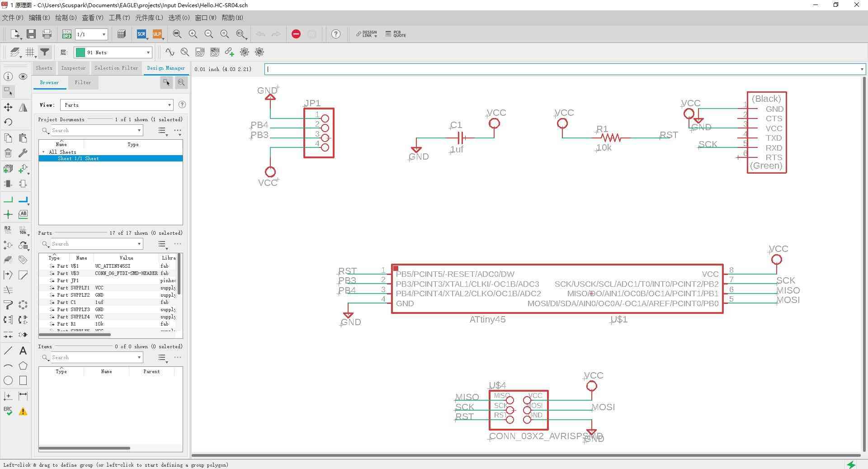
Task: Select Part R1 10k row
Action: click(108, 324)
